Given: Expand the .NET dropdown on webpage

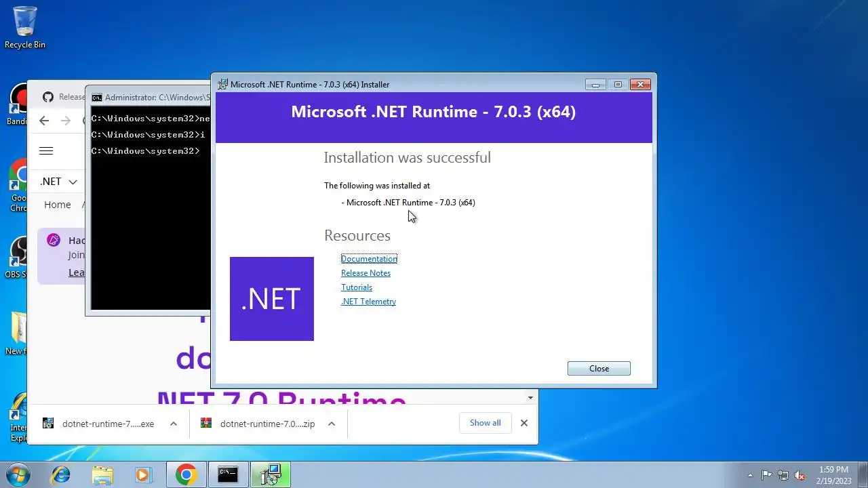Looking at the screenshot, I should click(x=58, y=182).
